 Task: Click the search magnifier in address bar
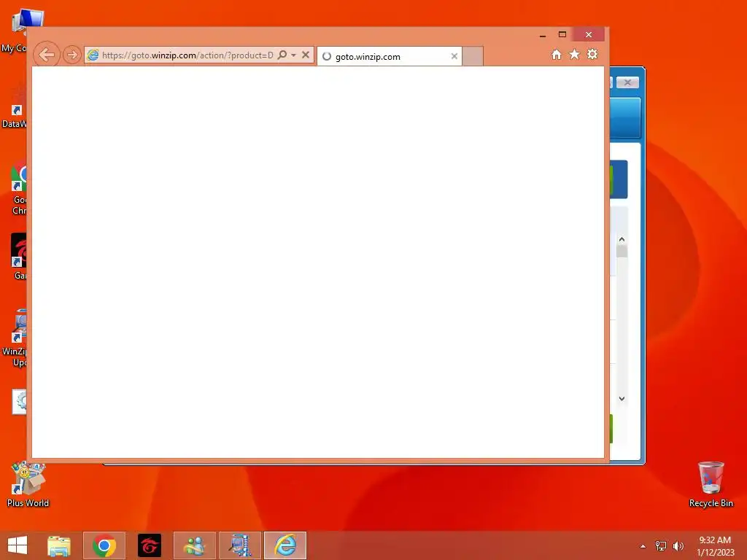tap(282, 55)
